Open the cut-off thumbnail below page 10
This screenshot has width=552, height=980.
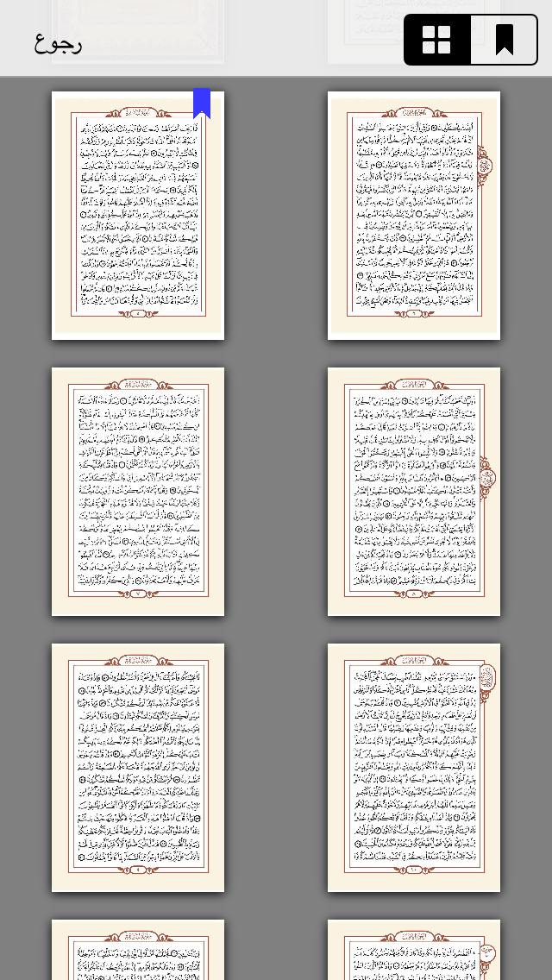pos(414,950)
